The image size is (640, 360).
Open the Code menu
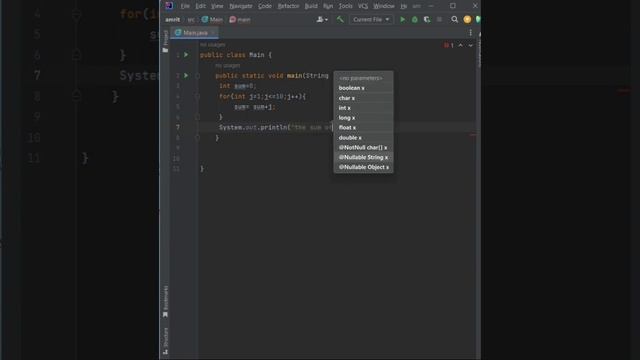coord(265,6)
